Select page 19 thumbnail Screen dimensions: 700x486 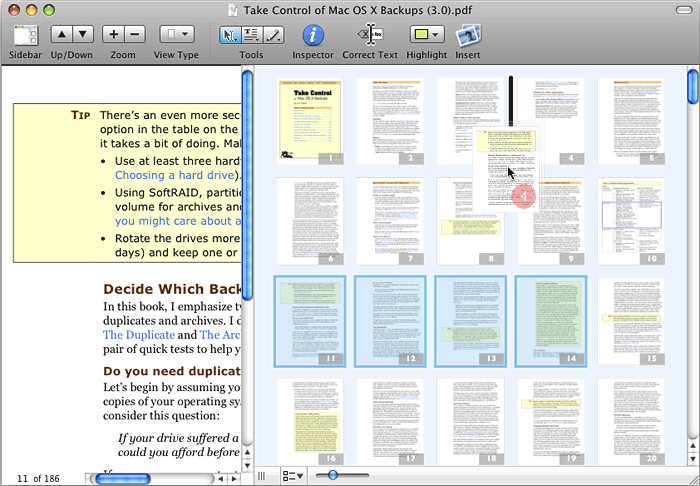pos(550,422)
